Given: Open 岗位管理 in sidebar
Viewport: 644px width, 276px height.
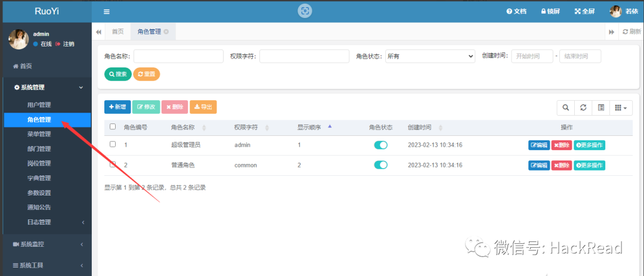Looking at the screenshot, I should (x=39, y=163).
